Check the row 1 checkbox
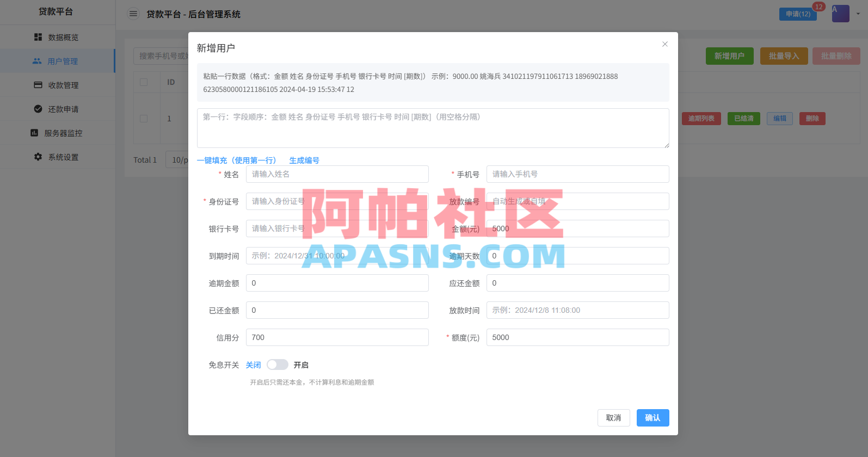This screenshot has height=457, width=868. [144, 118]
